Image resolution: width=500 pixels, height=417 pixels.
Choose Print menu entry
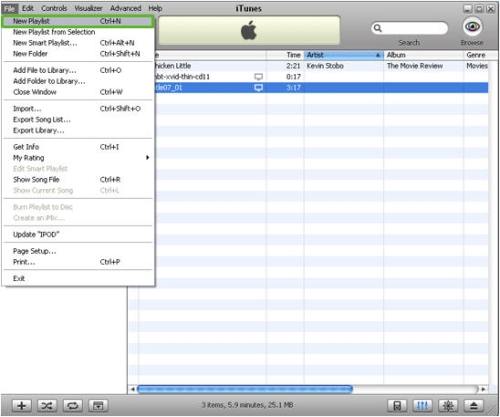click(x=78, y=262)
